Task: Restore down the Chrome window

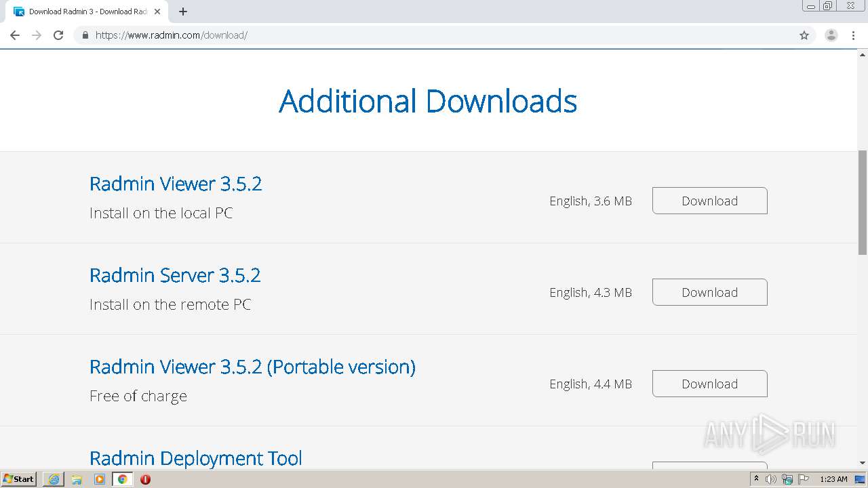Action: tap(828, 5)
